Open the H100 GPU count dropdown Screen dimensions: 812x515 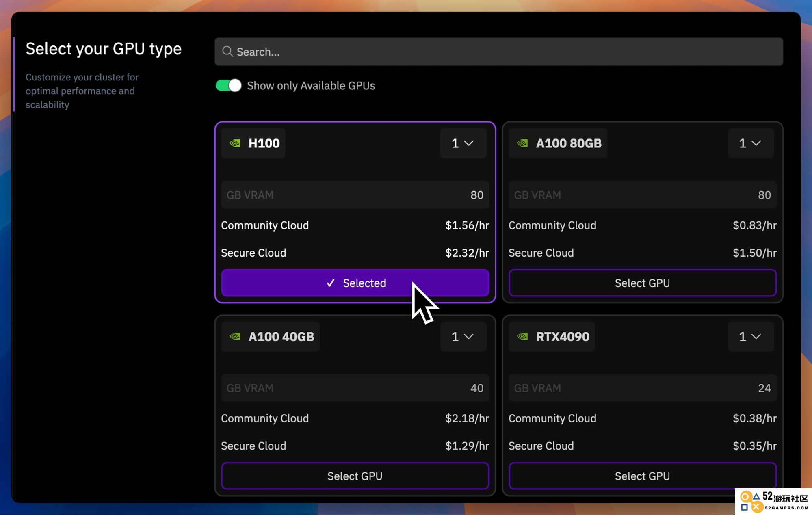point(463,143)
